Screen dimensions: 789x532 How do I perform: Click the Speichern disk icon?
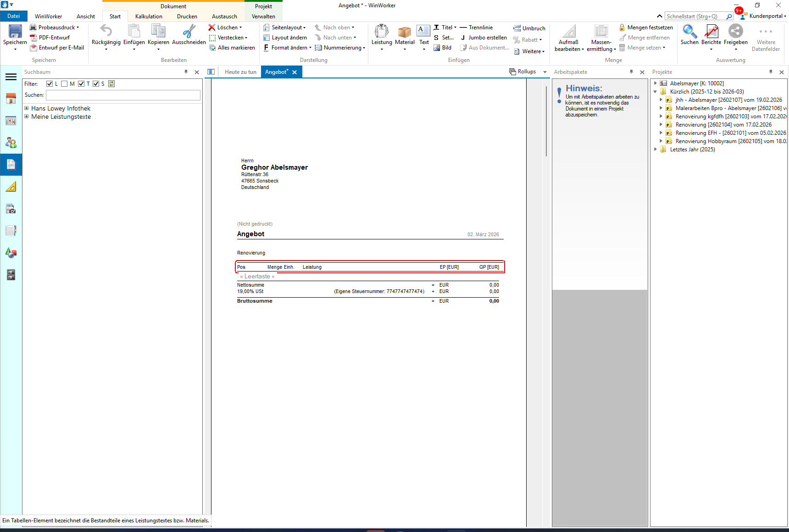[15, 32]
